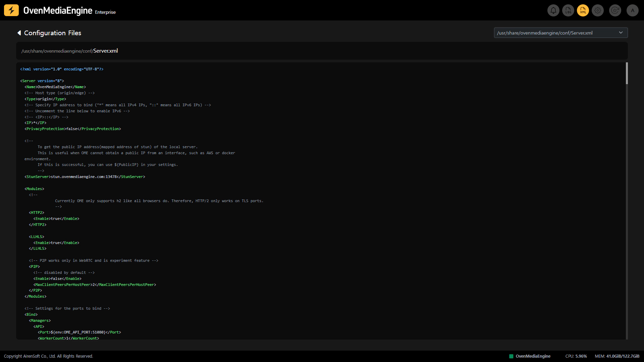Click the MaxClientPeersPerHostPeer line

(95, 285)
